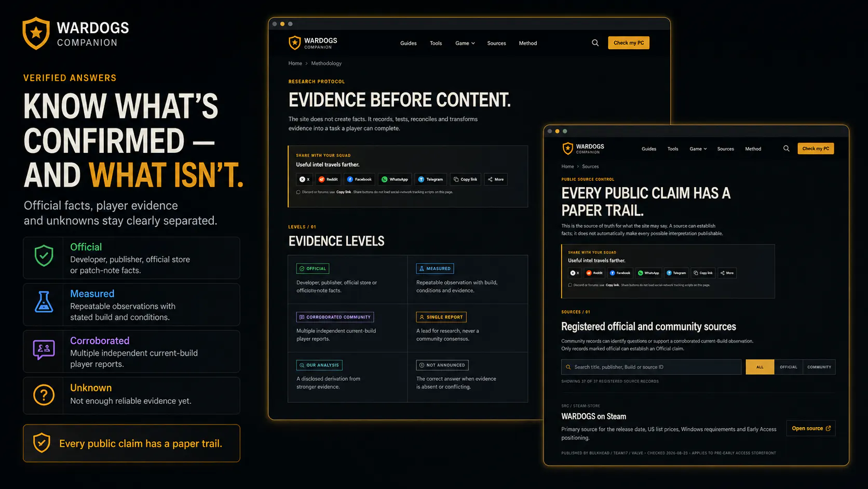Open Method in the Methodology window navigation

tap(528, 43)
